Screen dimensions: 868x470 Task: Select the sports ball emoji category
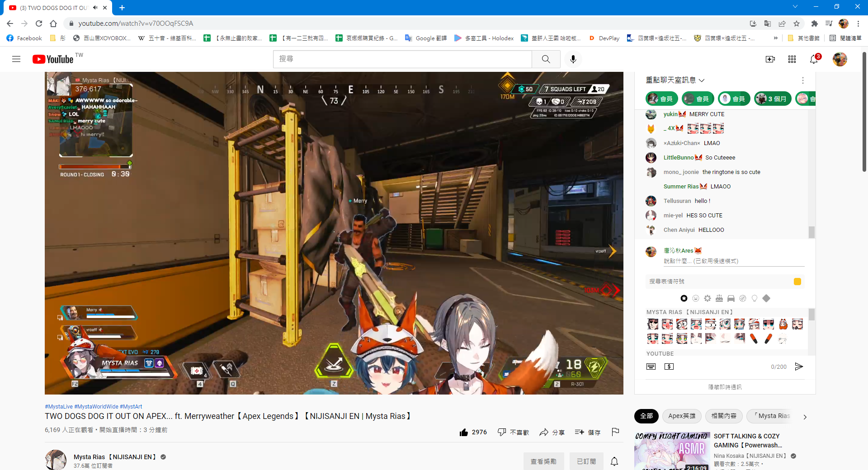[743, 298]
